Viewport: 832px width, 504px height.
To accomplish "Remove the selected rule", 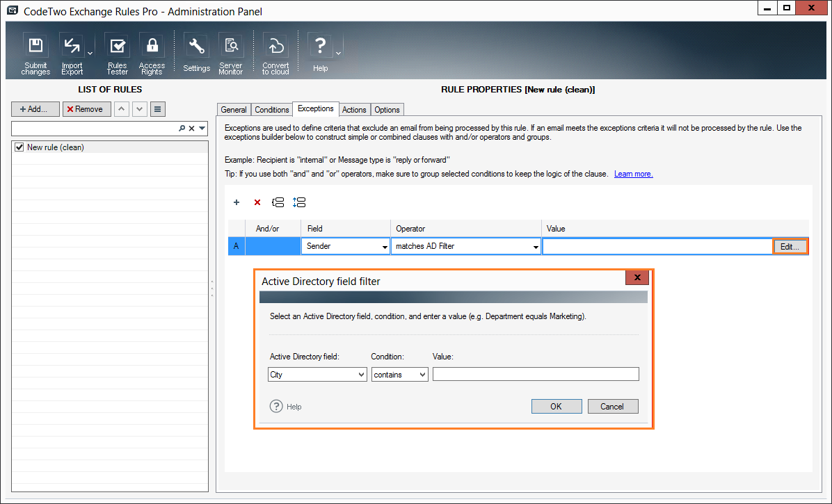I will [x=86, y=109].
